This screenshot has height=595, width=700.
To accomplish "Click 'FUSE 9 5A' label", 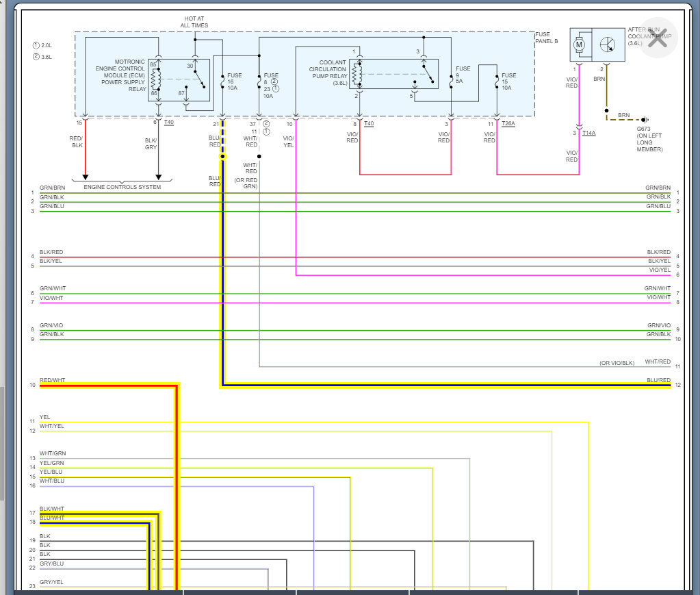I will coord(463,75).
